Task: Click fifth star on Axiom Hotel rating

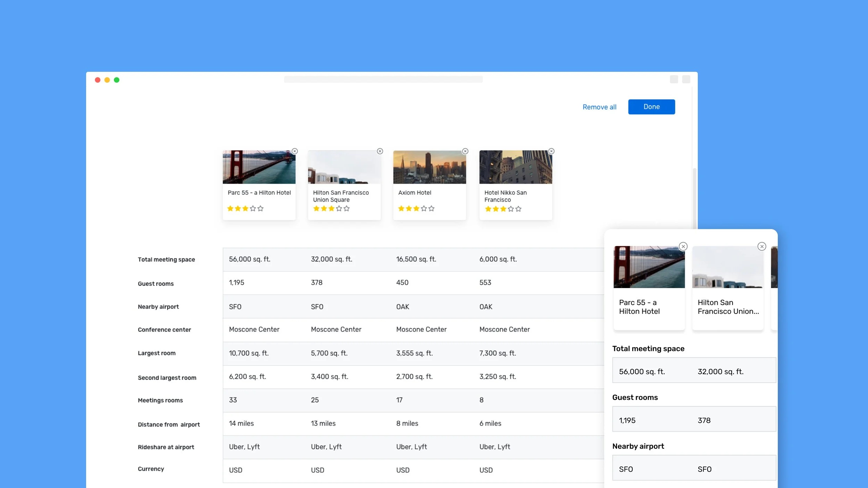Action: click(432, 209)
